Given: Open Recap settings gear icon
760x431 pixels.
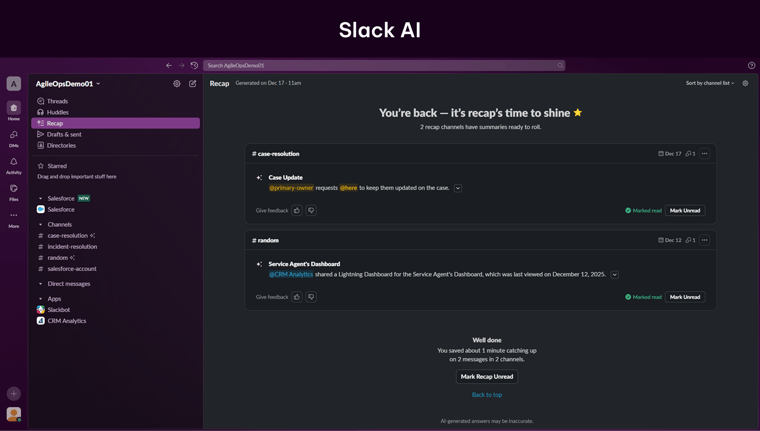Looking at the screenshot, I should (x=745, y=83).
